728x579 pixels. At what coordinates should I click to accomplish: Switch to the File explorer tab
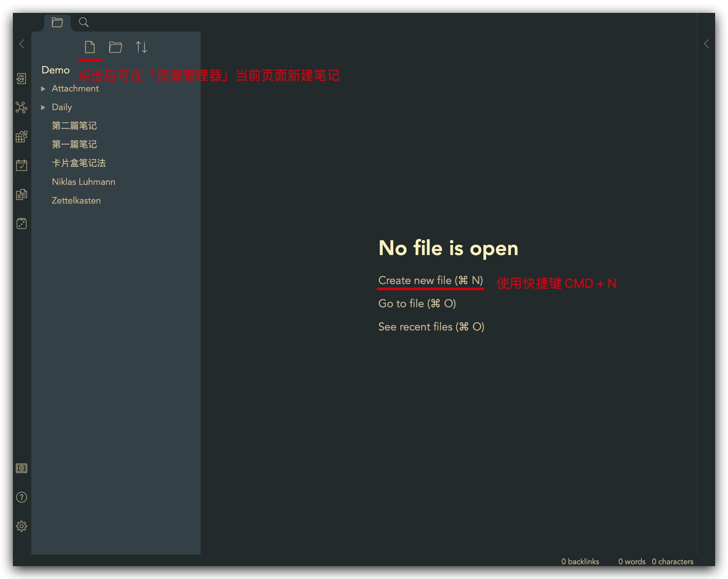(x=57, y=23)
